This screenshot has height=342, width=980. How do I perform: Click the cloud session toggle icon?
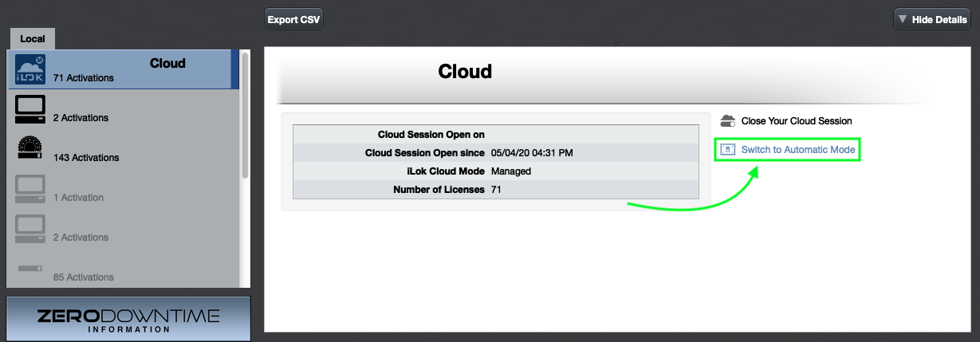pos(727,121)
